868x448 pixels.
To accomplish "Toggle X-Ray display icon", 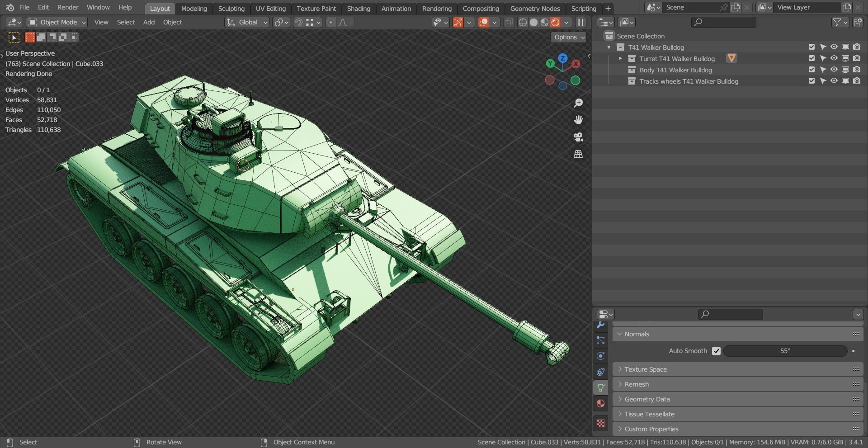I will click(509, 23).
